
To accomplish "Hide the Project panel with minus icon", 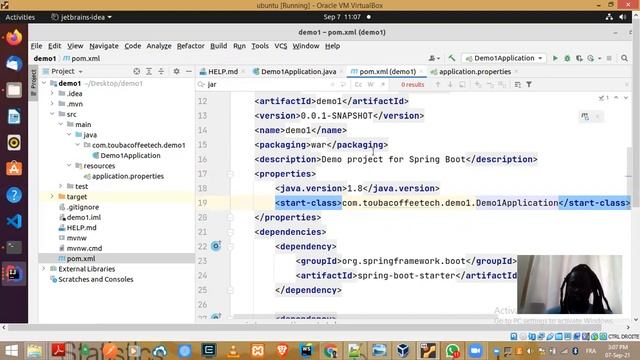I will click(x=189, y=71).
